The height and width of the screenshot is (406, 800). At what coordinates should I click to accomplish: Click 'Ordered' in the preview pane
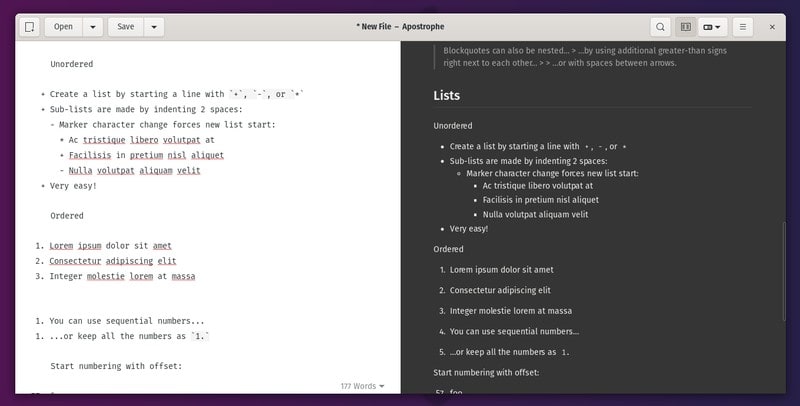click(x=448, y=249)
